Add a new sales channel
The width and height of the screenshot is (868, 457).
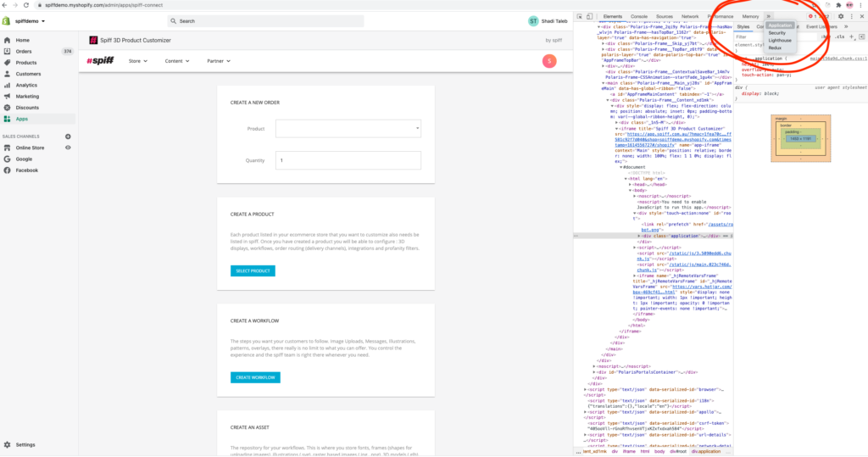click(68, 137)
